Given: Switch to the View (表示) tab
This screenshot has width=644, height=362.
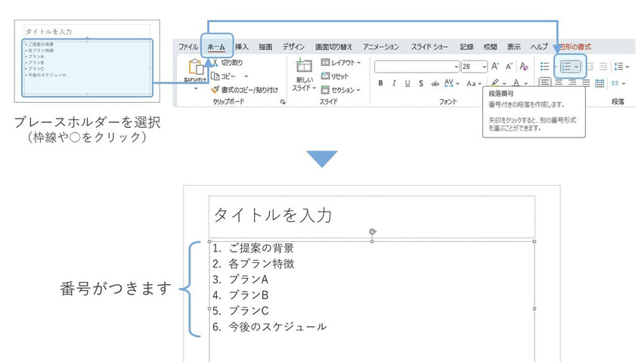Looking at the screenshot, I should point(513,47).
